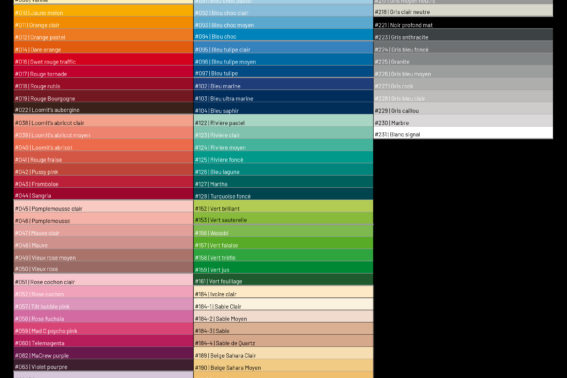Select the #094 Bleu choc swatch
This screenshot has width=567, height=378.
[283, 35]
